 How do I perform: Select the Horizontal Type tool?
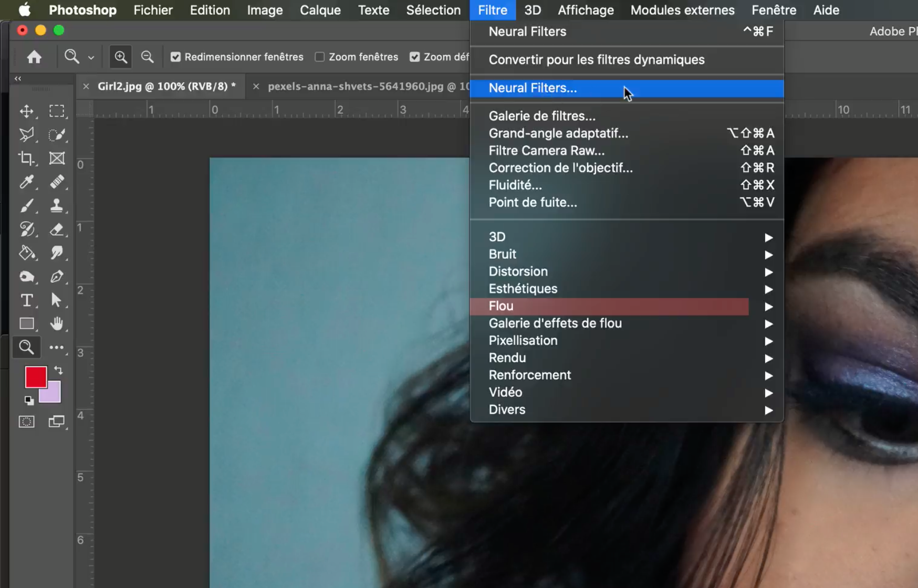point(27,300)
